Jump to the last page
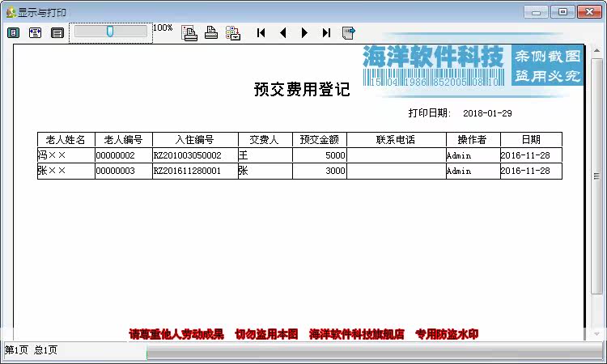Viewport: 607px width, 364px height. [x=326, y=33]
